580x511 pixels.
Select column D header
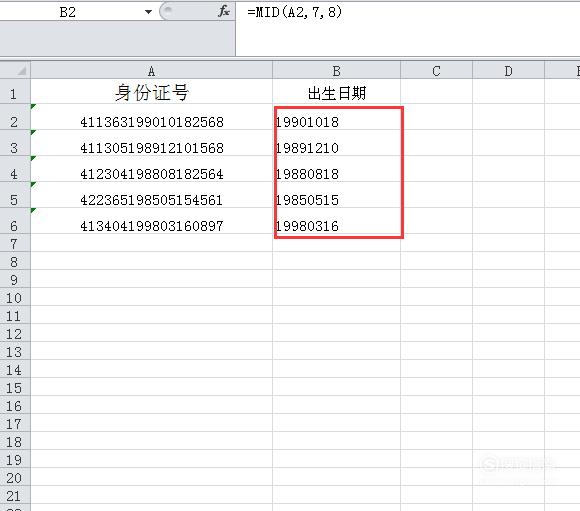click(x=508, y=70)
